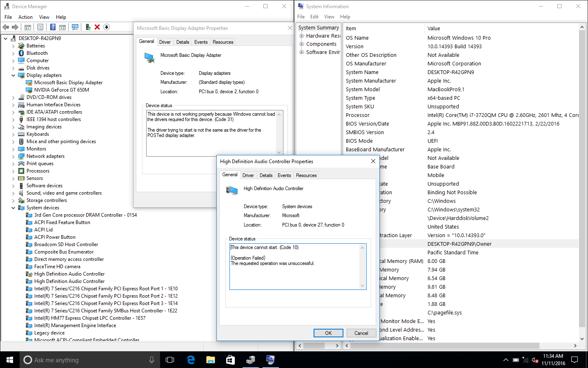Click the blue Help question mark toolbar icon
This screenshot has width=588, height=368.
click(x=53, y=27)
